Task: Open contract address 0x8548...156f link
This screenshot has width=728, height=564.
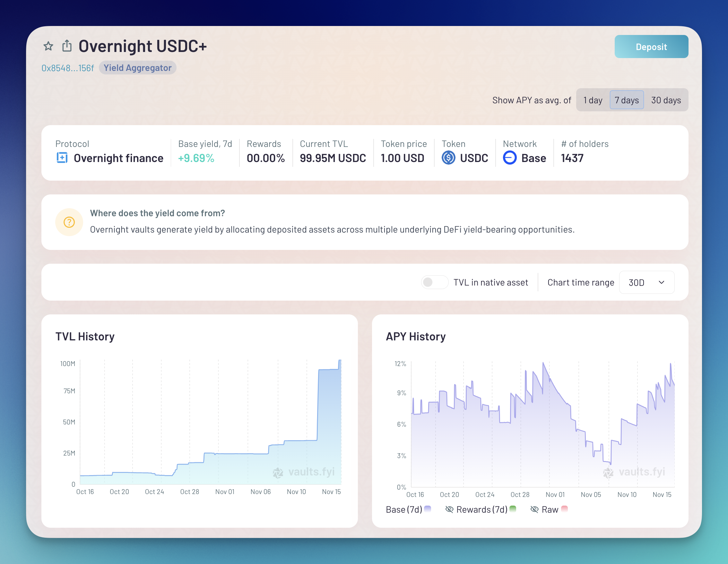Action: pyautogui.click(x=68, y=68)
